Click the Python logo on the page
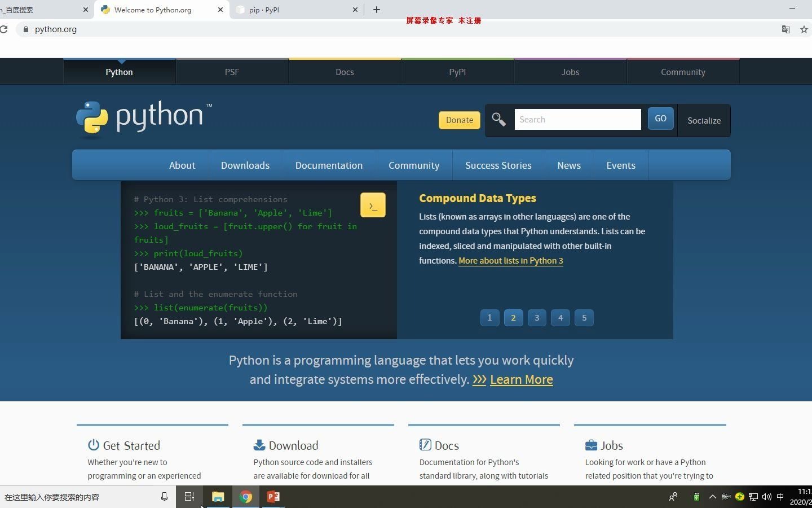This screenshot has width=812, height=508. pos(144,119)
